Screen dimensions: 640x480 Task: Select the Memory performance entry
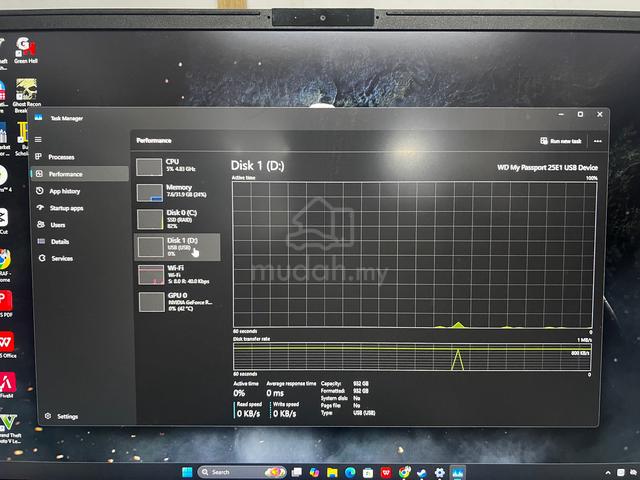pos(177,192)
